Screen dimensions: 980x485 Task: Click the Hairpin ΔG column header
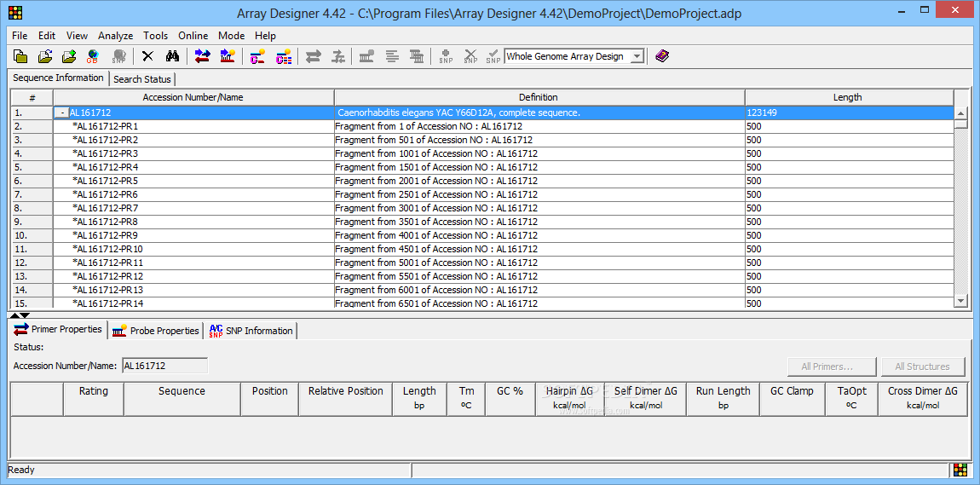coord(569,398)
